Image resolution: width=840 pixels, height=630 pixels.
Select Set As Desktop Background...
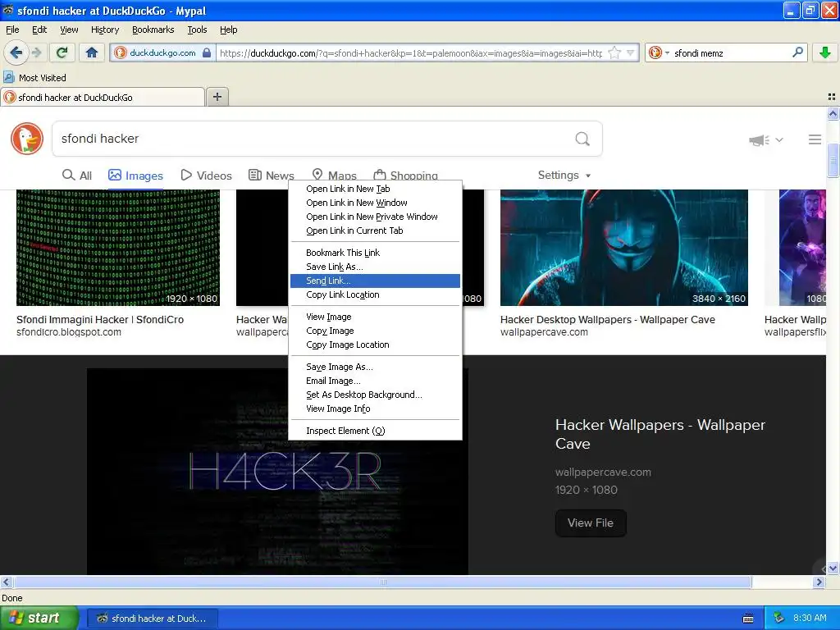coord(375,395)
